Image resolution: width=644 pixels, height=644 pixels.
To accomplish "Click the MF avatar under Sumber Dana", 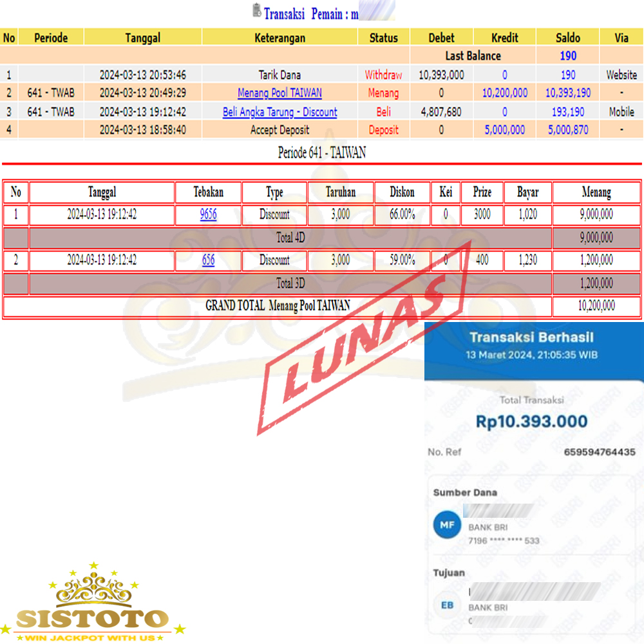I will (447, 526).
